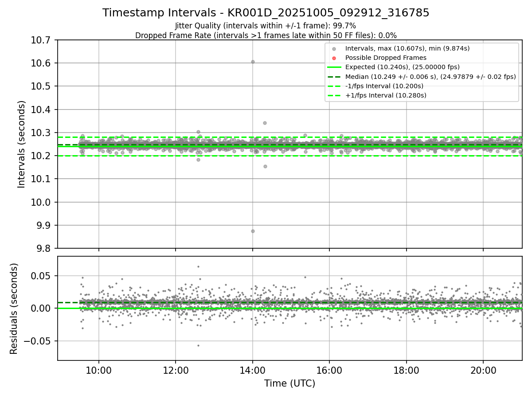Click legend entry 'Intervals, max (10.607s), min (9.874s)'
Viewport: 532px width, 399px height.
[407, 48]
